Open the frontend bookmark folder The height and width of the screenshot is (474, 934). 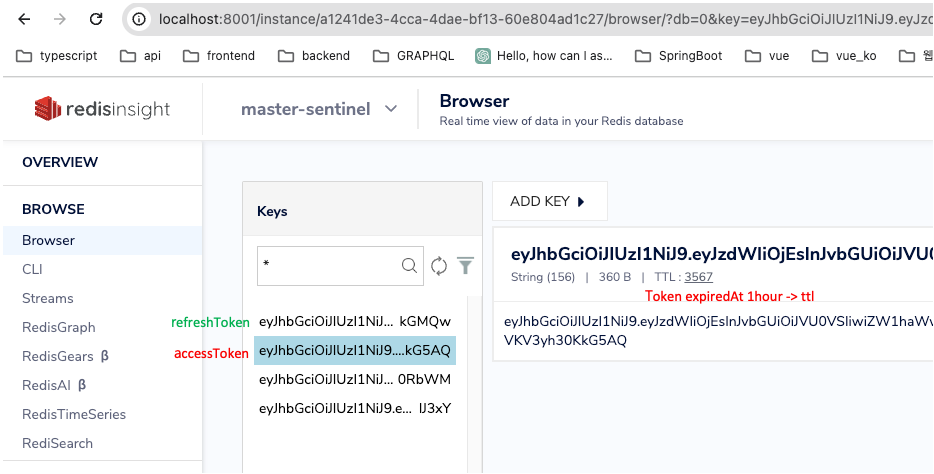(219, 56)
